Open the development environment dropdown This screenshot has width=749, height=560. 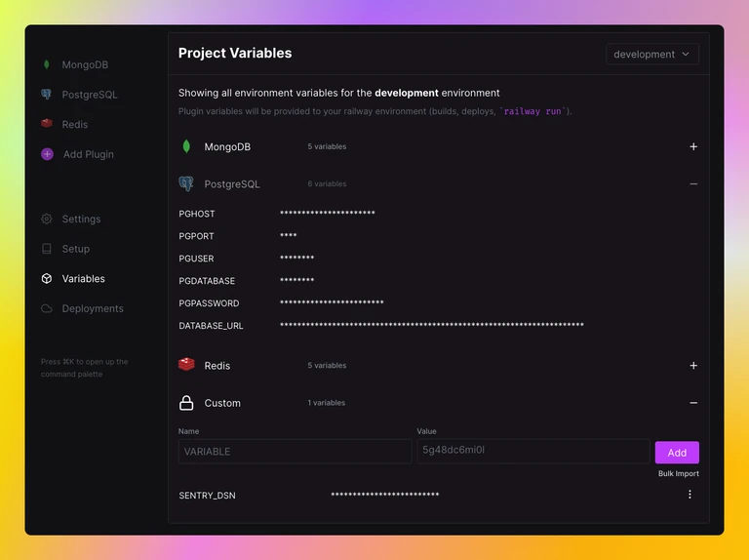pyautogui.click(x=652, y=54)
